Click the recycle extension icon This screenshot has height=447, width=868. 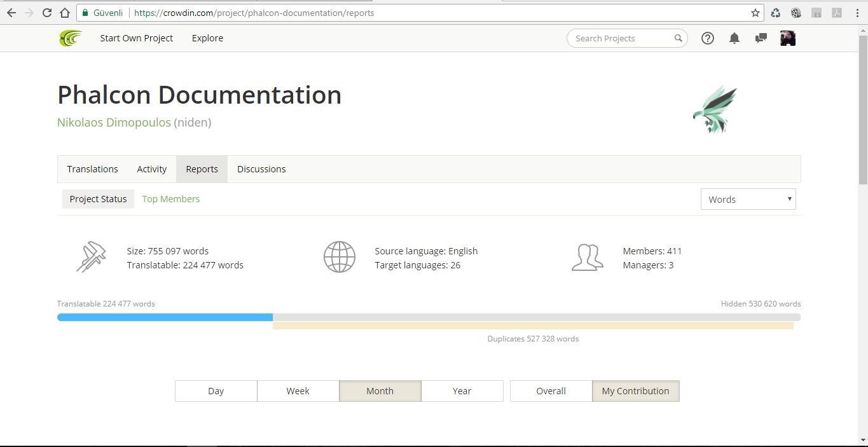pos(776,13)
